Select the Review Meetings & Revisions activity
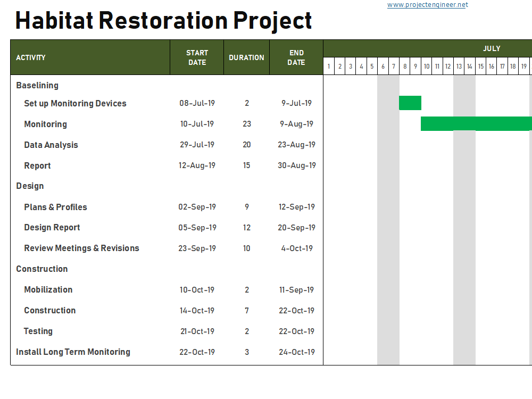The image size is (532, 399). pos(81,248)
